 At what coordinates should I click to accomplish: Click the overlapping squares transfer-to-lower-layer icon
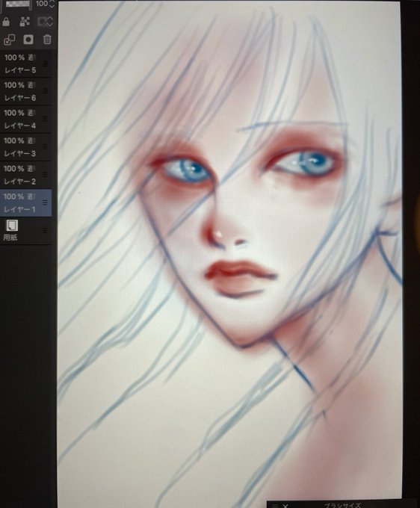pyautogui.click(x=9, y=40)
